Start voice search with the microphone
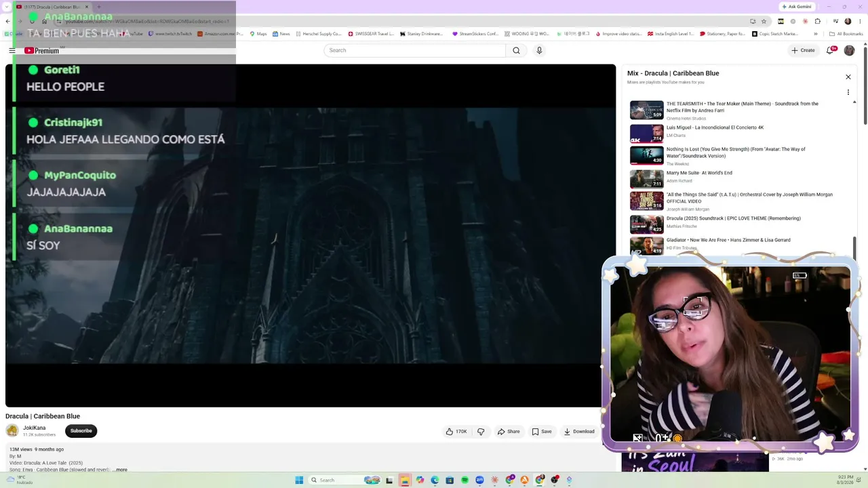 click(x=539, y=50)
